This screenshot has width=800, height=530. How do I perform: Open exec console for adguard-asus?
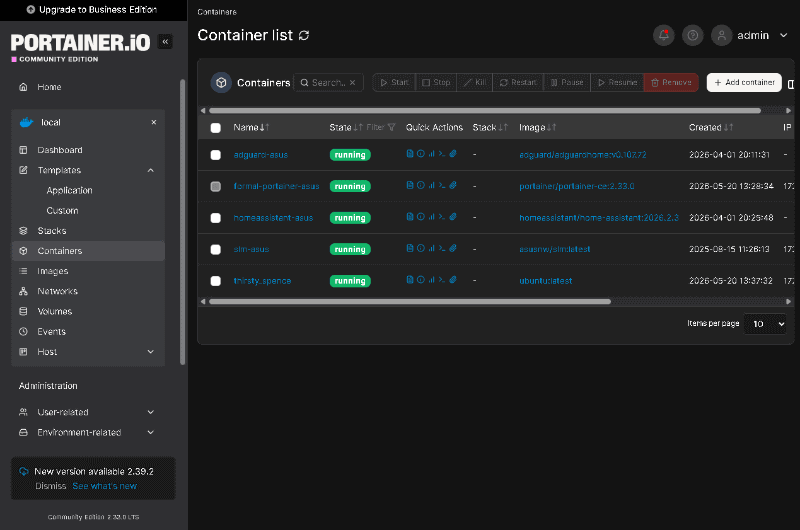point(442,154)
